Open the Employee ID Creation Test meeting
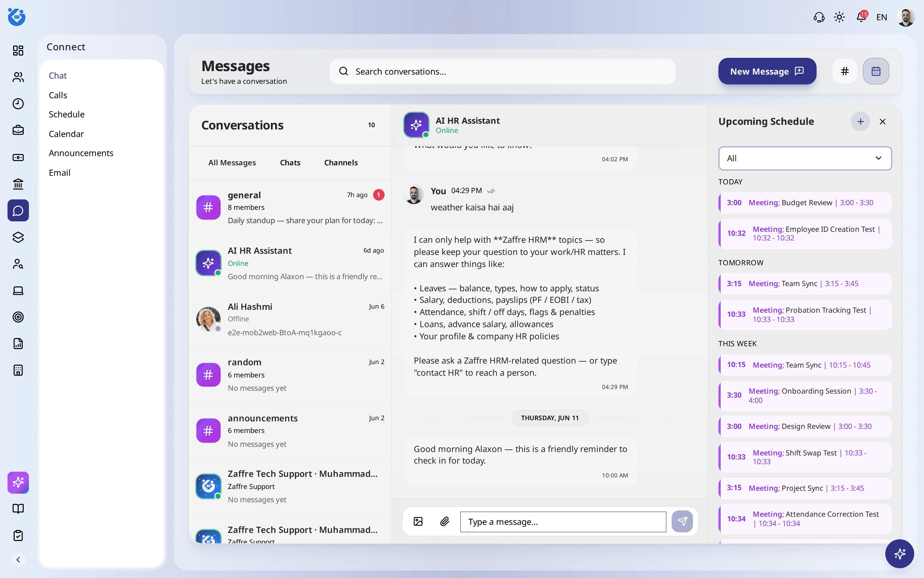924x578 pixels. [805, 234]
